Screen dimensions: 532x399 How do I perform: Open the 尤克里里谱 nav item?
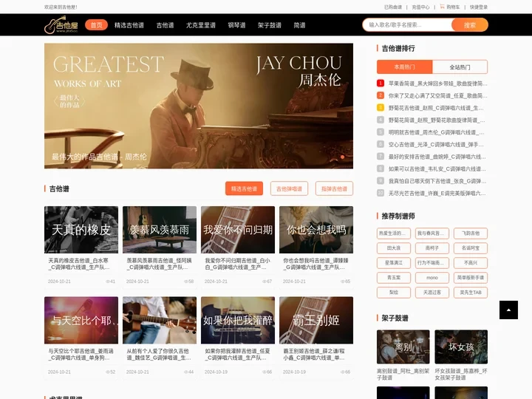(200, 25)
